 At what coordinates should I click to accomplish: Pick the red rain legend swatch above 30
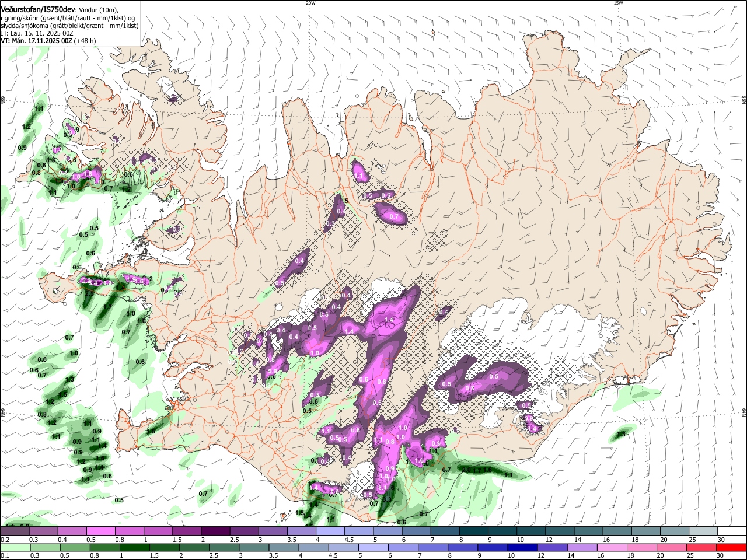click(732, 547)
